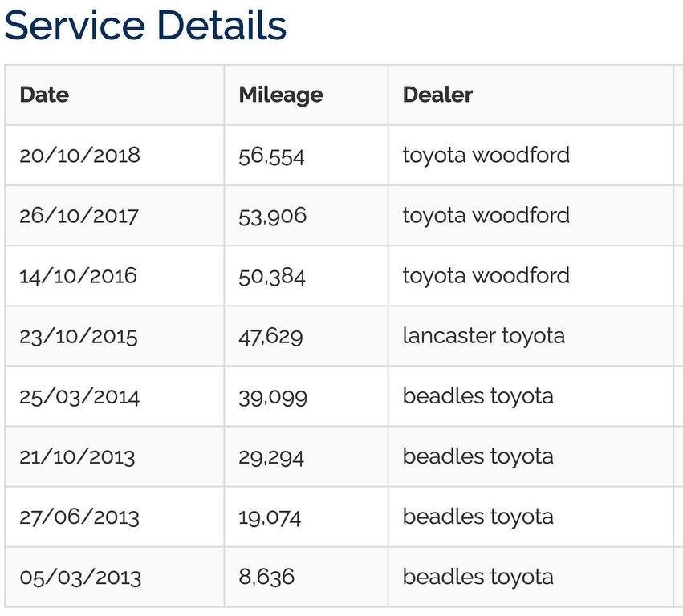Click the date 26/10/2017
This screenshot has height=616, width=683.
pos(79,216)
